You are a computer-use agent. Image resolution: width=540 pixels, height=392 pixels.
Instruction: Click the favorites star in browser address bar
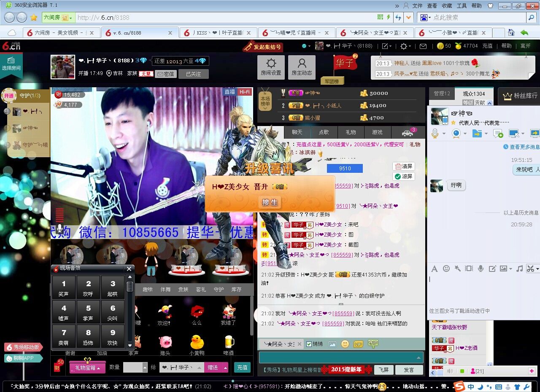[x=34, y=17]
